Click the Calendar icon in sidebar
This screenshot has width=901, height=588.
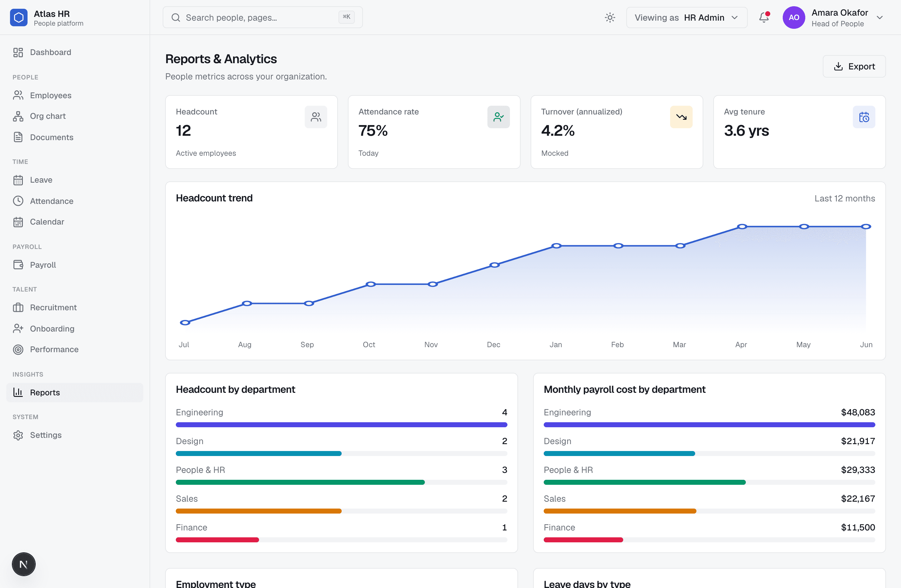coord(18,222)
